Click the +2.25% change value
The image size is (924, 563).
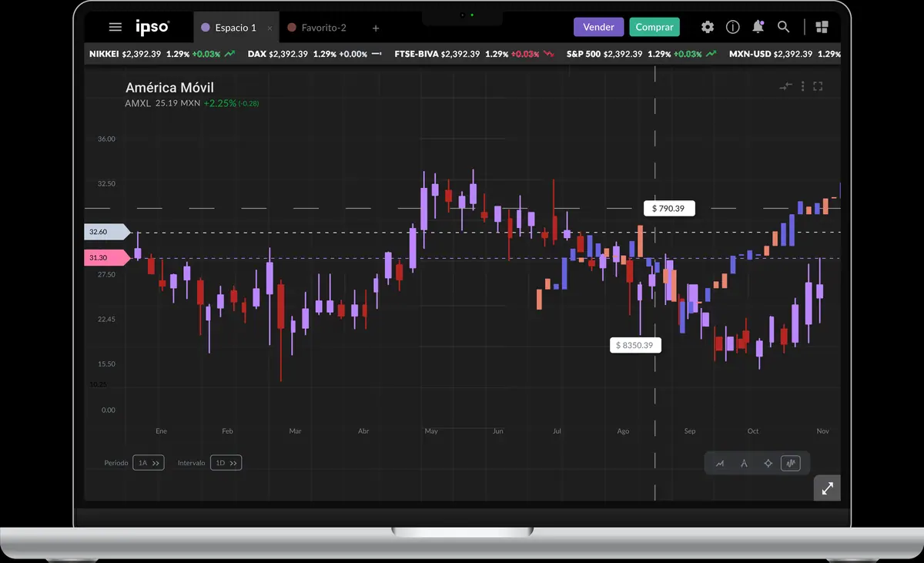pos(219,103)
